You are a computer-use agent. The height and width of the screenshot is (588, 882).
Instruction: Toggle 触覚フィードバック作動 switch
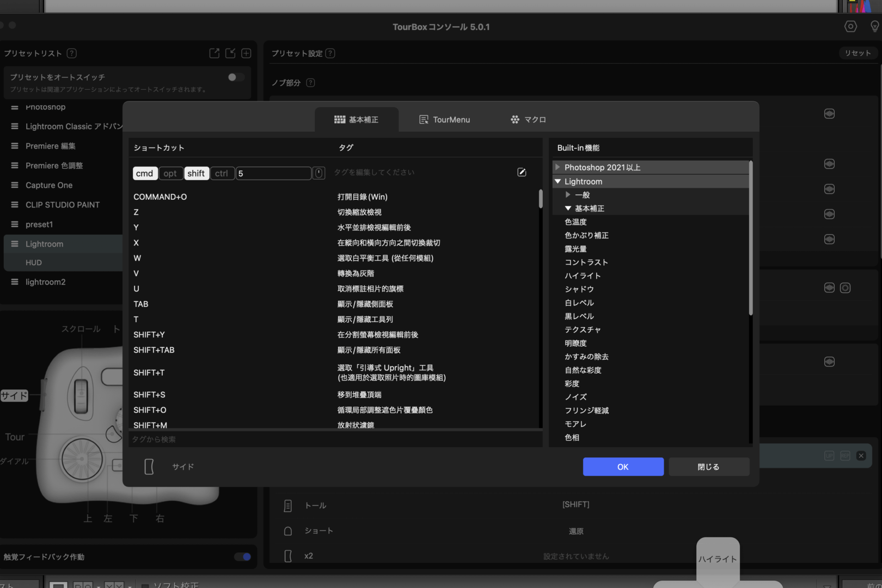pyautogui.click(x=243, y=556)
